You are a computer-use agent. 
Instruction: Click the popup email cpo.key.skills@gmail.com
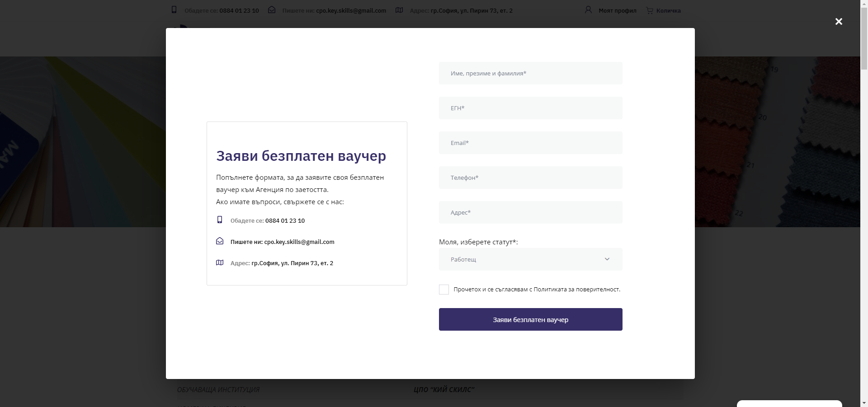pos(299,242)
